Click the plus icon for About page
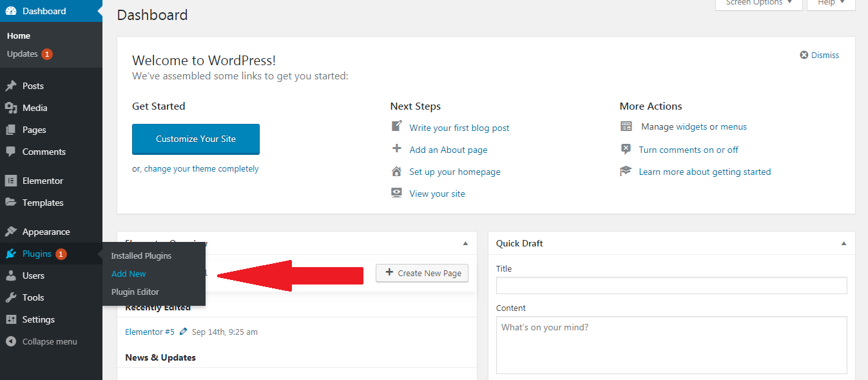Viewport: 868px width, 380px height. [397, 149]
